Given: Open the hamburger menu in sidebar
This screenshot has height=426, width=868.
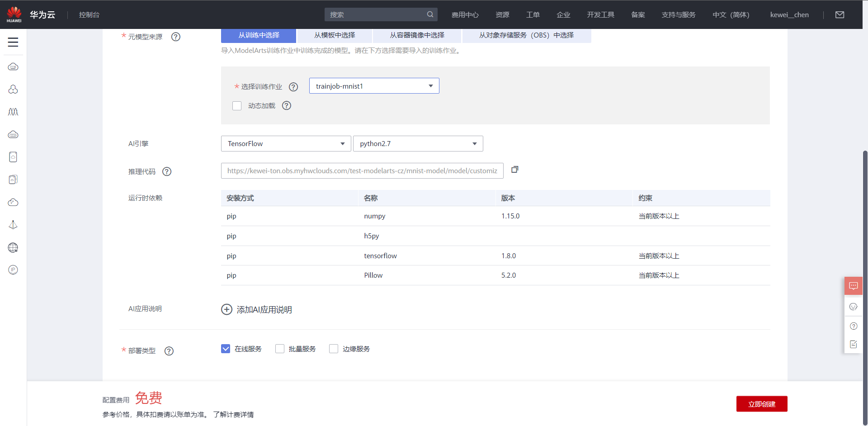Looking at the screenshot, I should coord(13,42).
